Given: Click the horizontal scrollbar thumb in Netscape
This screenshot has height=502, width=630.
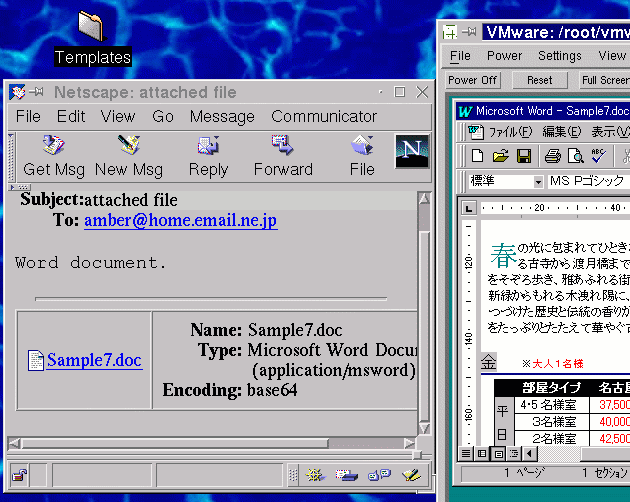Looking at the screenshot, I should [175, 443].
